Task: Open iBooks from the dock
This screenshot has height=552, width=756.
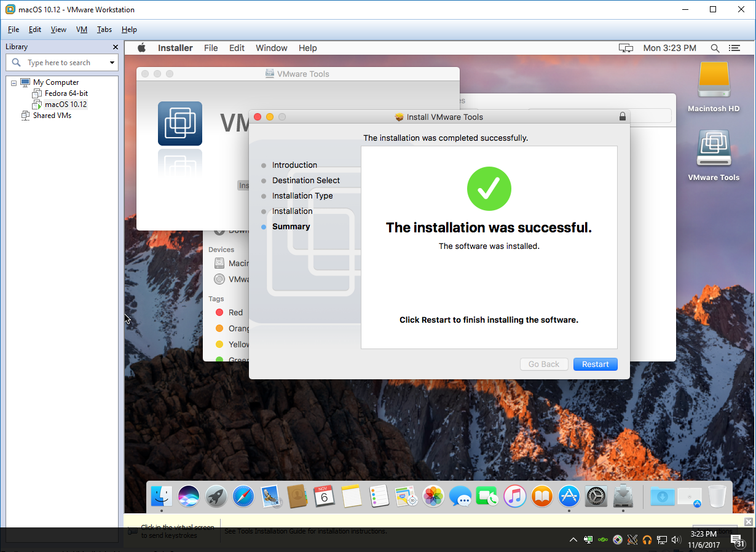Action: 541,495
